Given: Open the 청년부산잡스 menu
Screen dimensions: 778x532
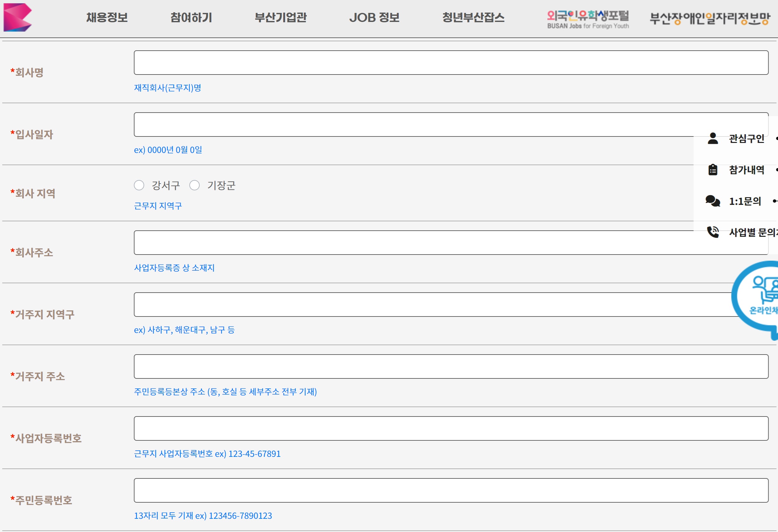Looking at the screenshot, I should 473,17.
